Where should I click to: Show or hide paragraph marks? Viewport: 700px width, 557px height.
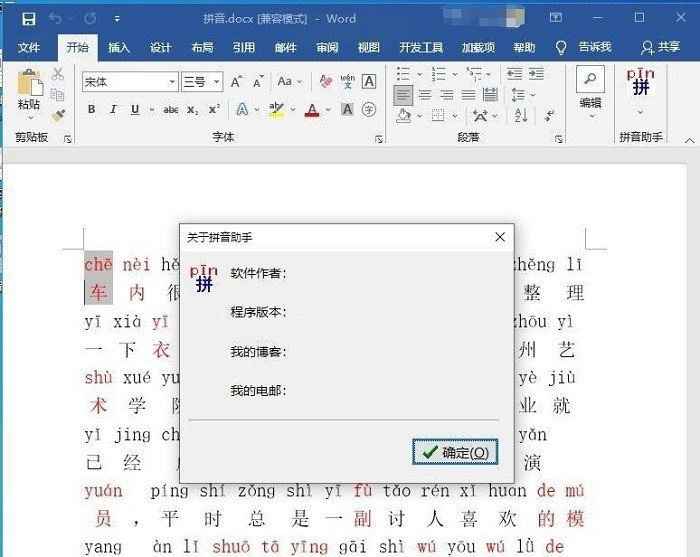(x=550, y=116)
